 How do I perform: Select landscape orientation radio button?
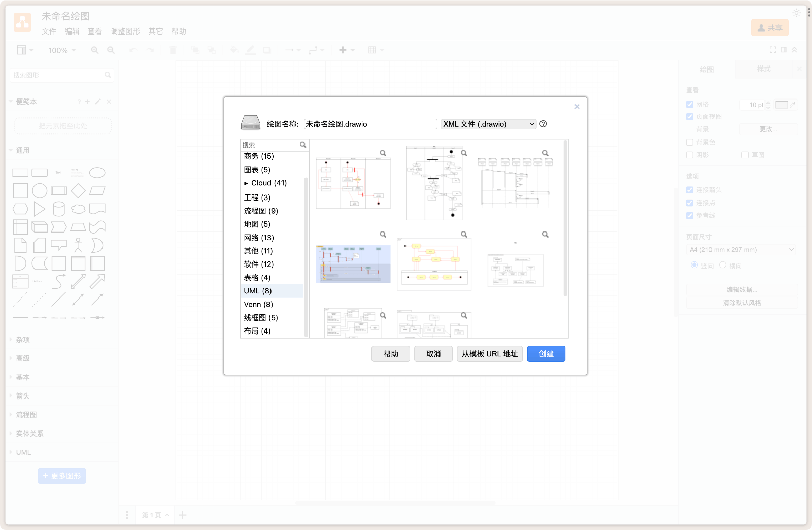click(723, 265)
